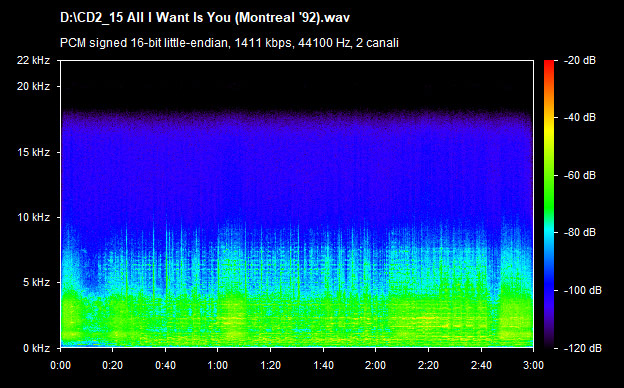Click the red top of the color scale
The height and width of the screenshot is (388, 624).
[549, 64]
